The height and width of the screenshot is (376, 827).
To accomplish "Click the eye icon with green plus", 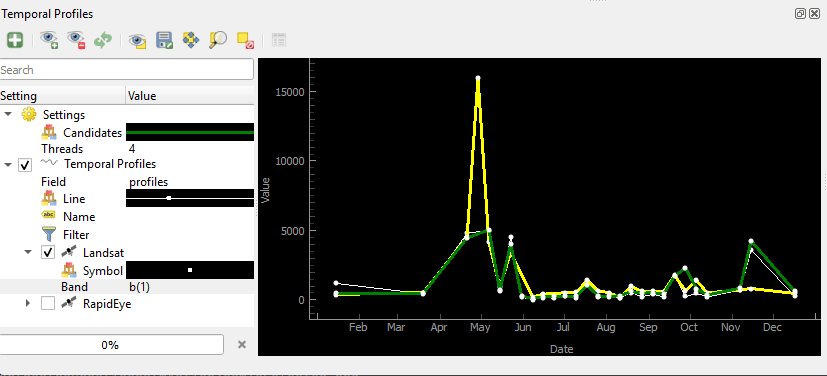I will [49, 40].
